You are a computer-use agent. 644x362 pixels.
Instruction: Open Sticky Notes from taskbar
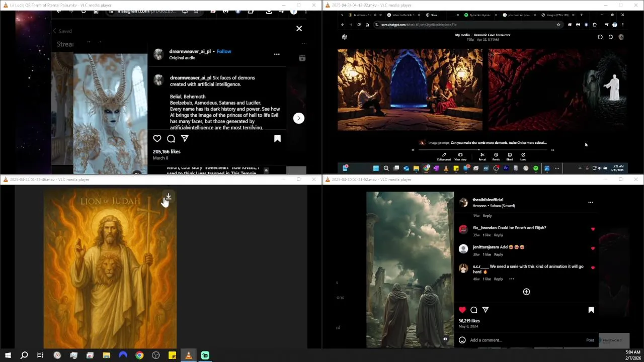172,355
